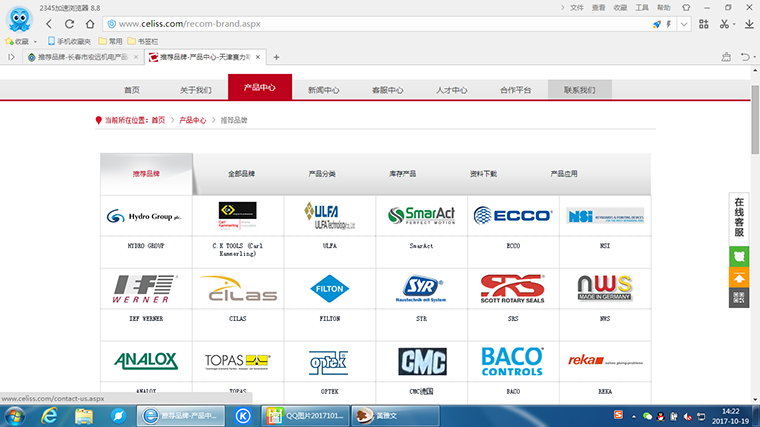Open 联系我们 navigation item
The width and height of the screenshot is (760, 427).
click(580, 90)
